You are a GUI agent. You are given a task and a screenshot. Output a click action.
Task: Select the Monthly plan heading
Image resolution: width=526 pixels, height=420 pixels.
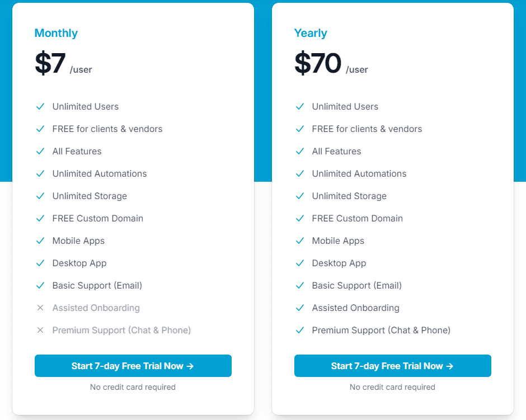pyautogui.click(x=56, y=33)
